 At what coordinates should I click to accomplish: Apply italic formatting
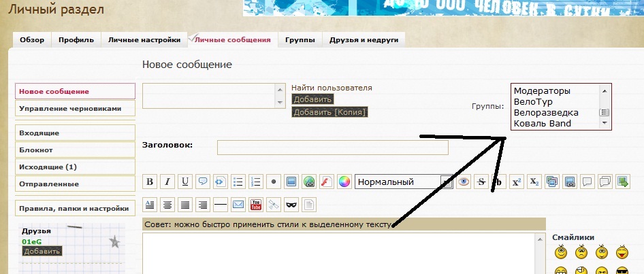[167, 182]
